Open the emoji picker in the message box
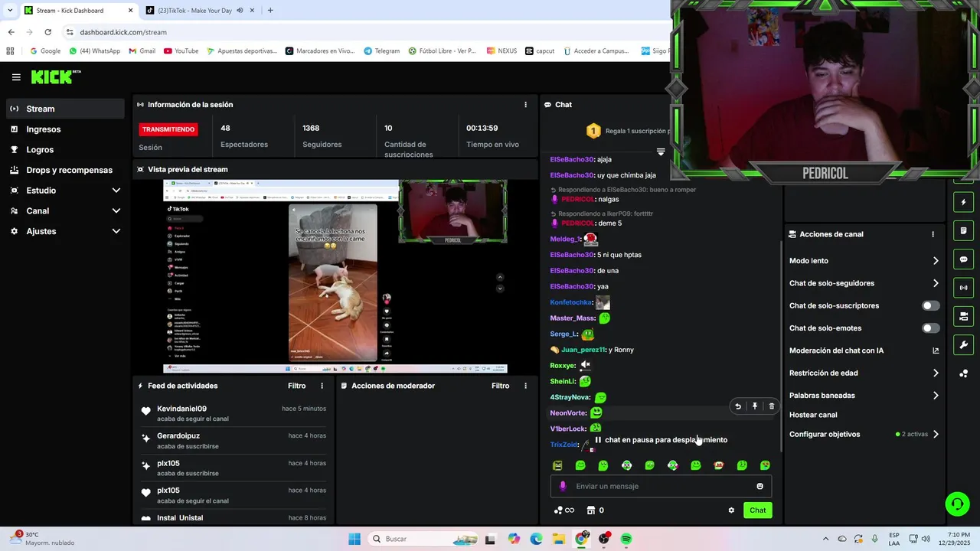Screen dimensions: 980x551 [x=759, y=486]
